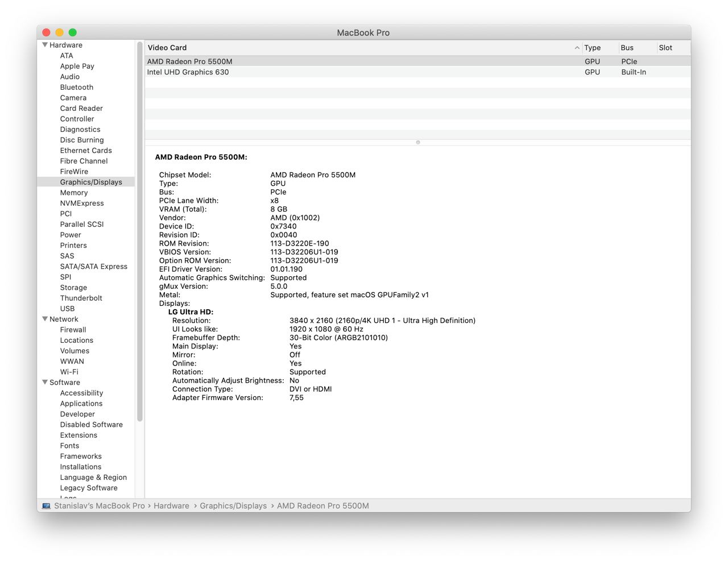Click the split-pane divider handle dot
728x561 pixels.
(418, 142)
